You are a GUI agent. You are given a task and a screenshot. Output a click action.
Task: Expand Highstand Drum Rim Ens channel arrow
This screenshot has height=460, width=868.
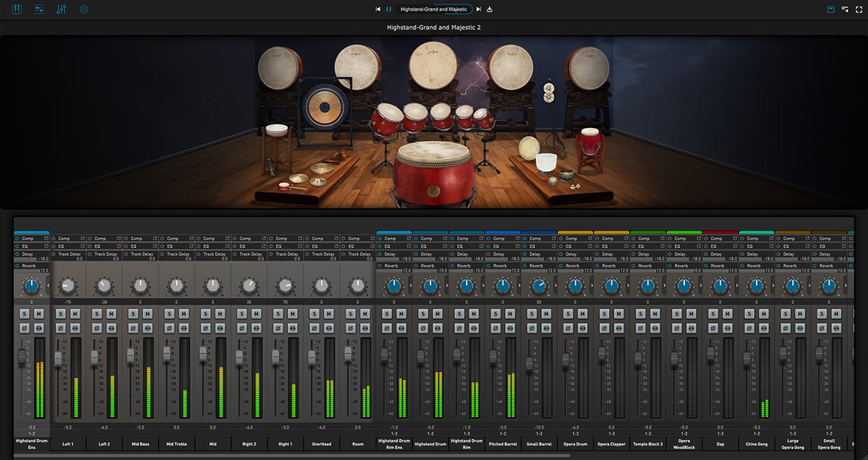(410, 286)
